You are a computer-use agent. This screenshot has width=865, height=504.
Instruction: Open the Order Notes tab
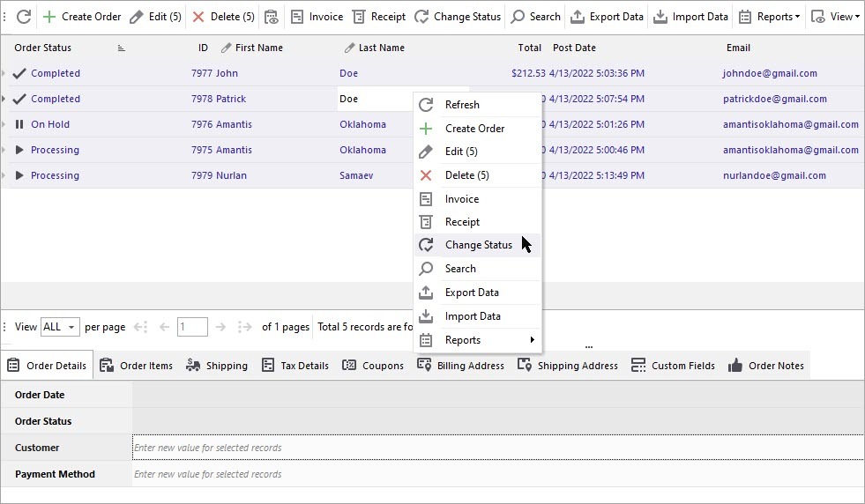pyautogui.click(x=765, y=366)
